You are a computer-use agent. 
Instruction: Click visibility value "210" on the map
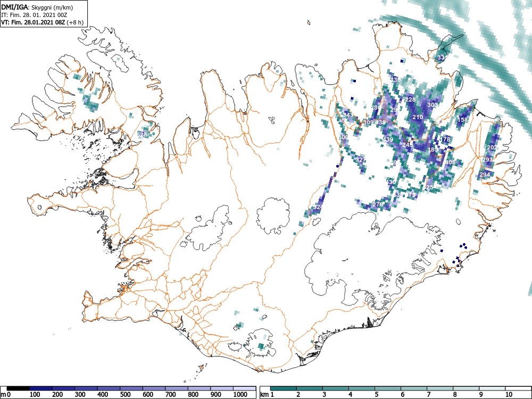pos(418,118)
